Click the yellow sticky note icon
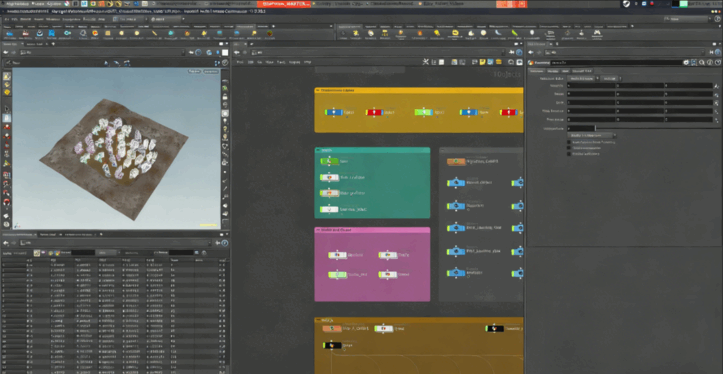Image resolution: width=723 pixels, height=374 pixels. point(482,62)
